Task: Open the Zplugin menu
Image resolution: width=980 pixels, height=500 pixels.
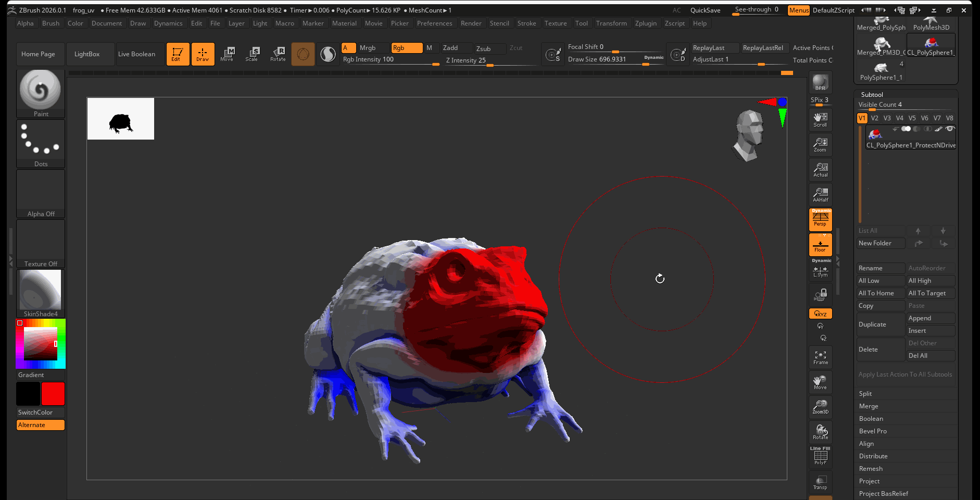Action: (x=646, y=23)
